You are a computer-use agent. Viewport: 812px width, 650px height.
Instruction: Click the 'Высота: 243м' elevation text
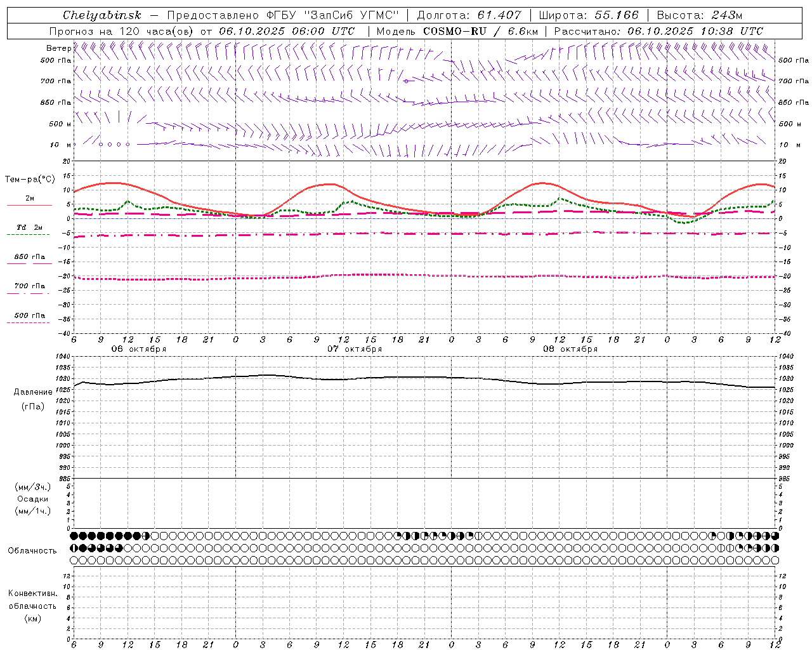[x=699, y=15]
